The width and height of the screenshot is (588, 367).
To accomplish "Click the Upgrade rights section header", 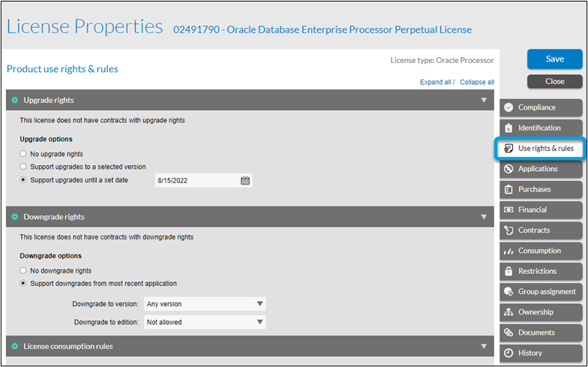I will [250, 101].
